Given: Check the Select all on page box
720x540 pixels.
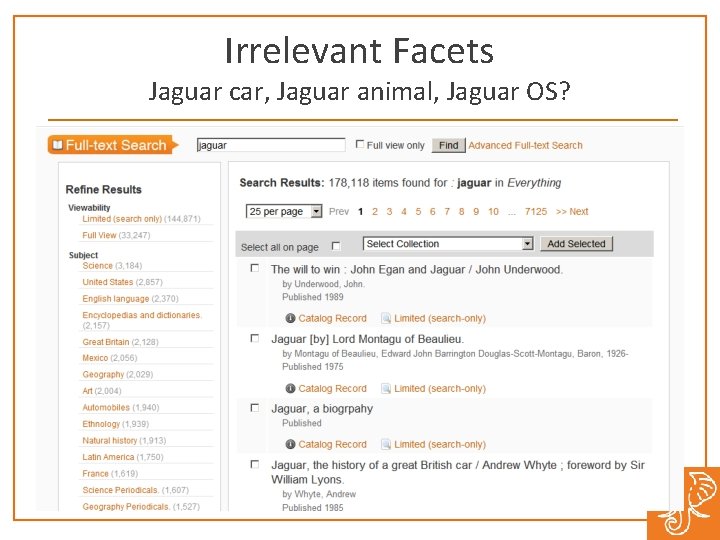Looking at the screenshot, I should 336,246.
